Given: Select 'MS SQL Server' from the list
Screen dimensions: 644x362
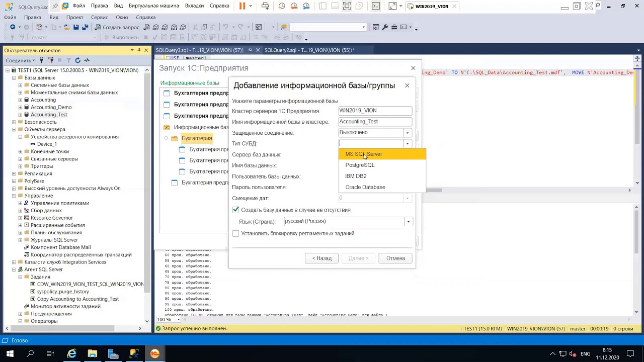Looking at the screenshot, I should [382, 154].
